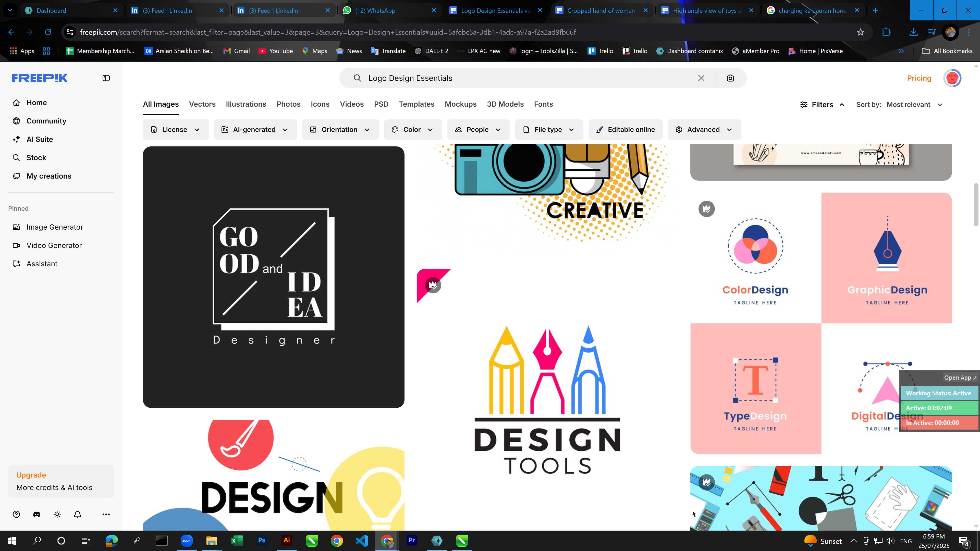The height and width of the screenshot is (551, 980).
Task: Click premium crown badge on Design Tools image
Action: (433, 285)
